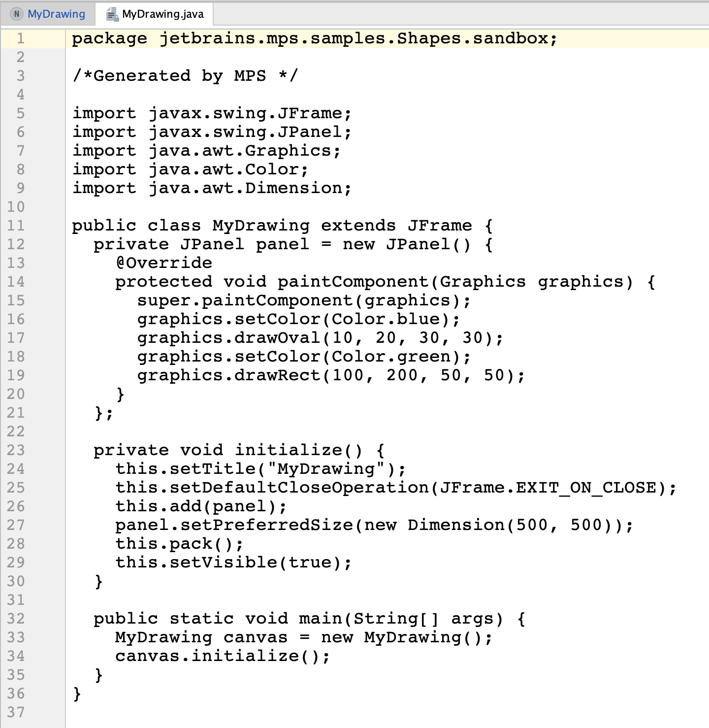This screenshot has width=709, height=728.
Task: Click line number 1 in the gutter
Action: point(21,38)
